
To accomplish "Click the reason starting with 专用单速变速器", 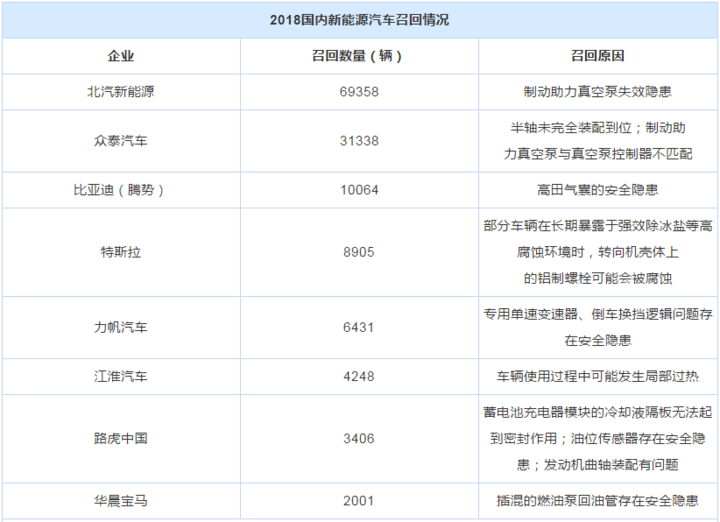I will tap(598, 327).
